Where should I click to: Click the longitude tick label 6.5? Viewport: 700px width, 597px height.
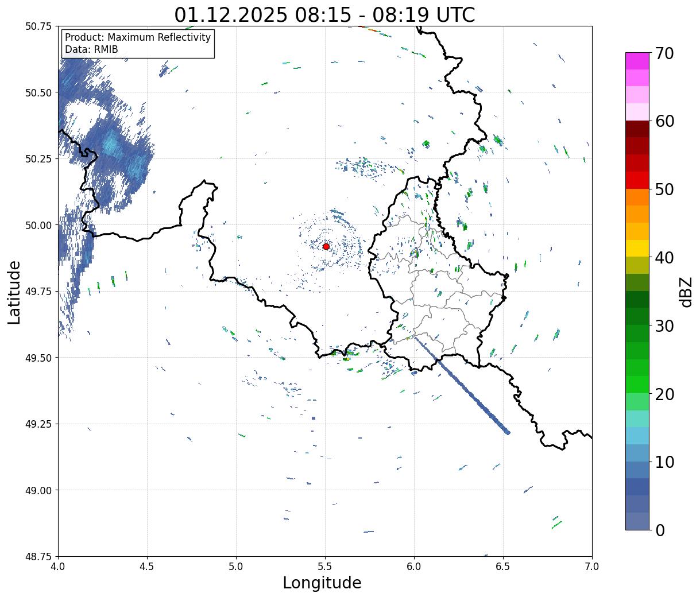tap(503, 567)
